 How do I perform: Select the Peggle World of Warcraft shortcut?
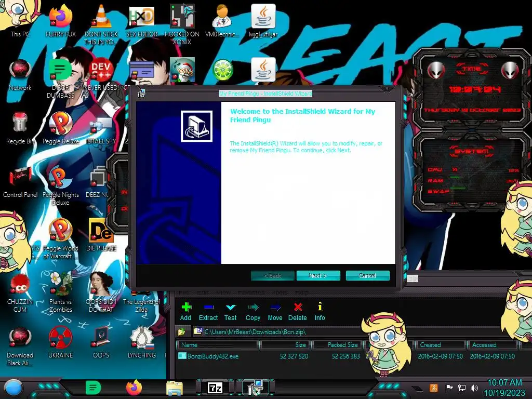tap(61, 239)
